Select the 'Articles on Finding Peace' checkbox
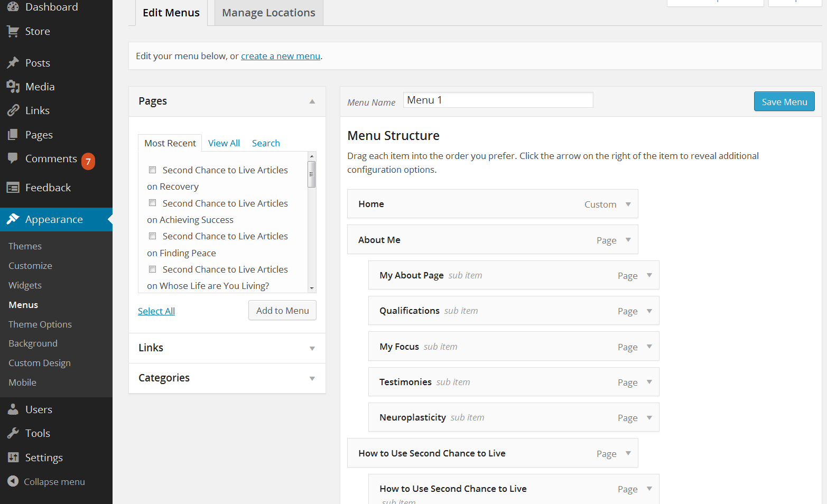This screenshot has width=827, height=504. tap(153, 236)
